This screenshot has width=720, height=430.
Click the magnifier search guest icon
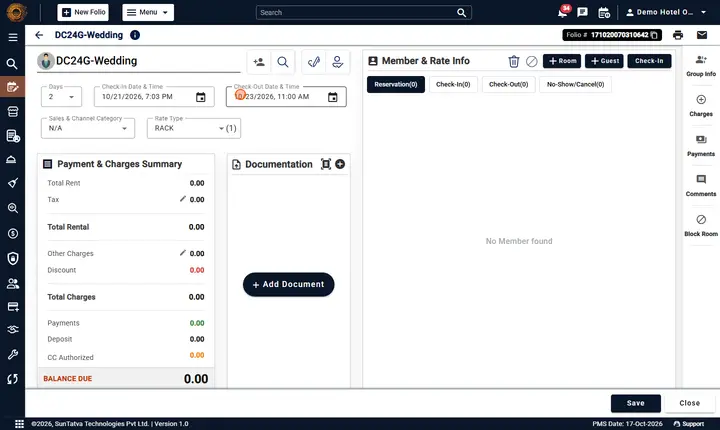coord(283,62)
